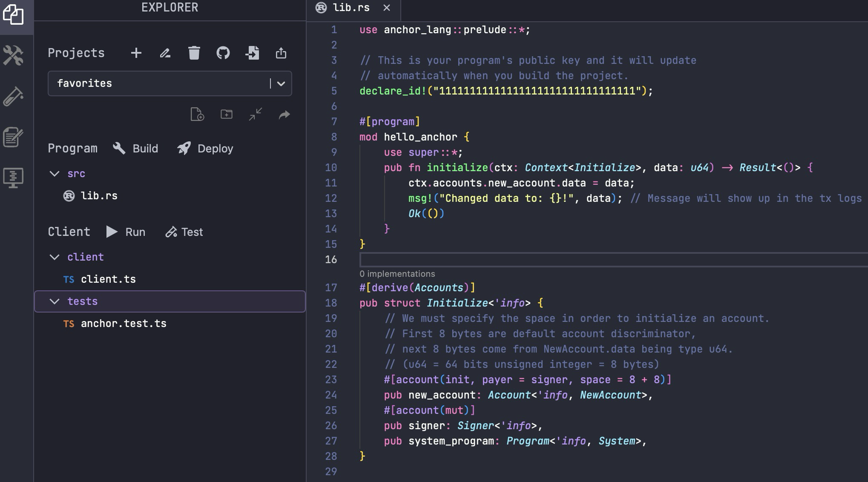Select the tests folder name
Screen dimensions: 868x482
[x=83, y=301]
